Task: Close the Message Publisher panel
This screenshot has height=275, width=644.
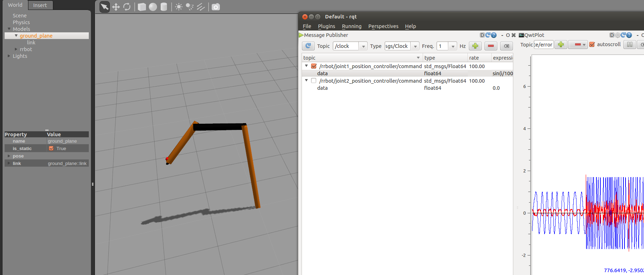Action: coord(513,35)
